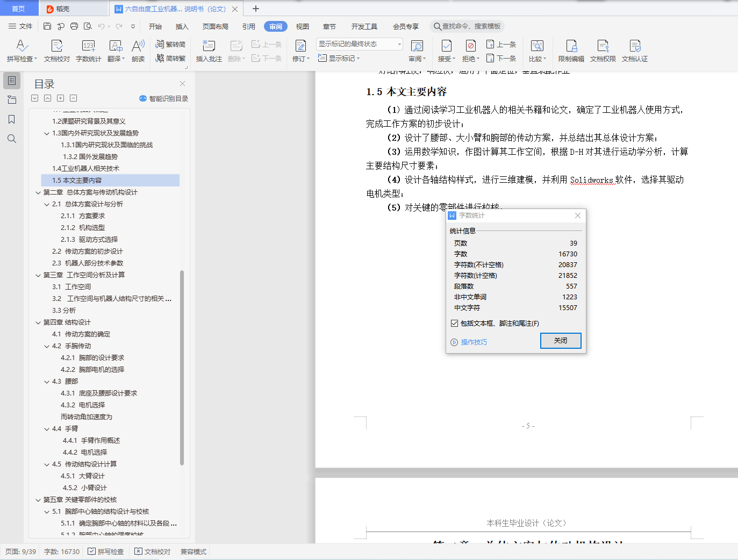Open the search sidebar icon
Image resolution: width=738 pixels, height=560 pixels.
[x=12, y=139]
